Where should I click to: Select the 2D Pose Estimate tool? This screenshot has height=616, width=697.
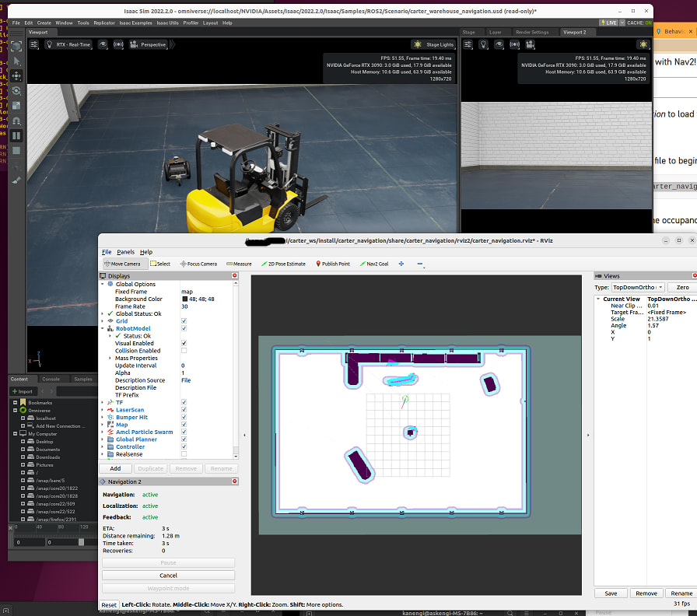pos(284,264)
